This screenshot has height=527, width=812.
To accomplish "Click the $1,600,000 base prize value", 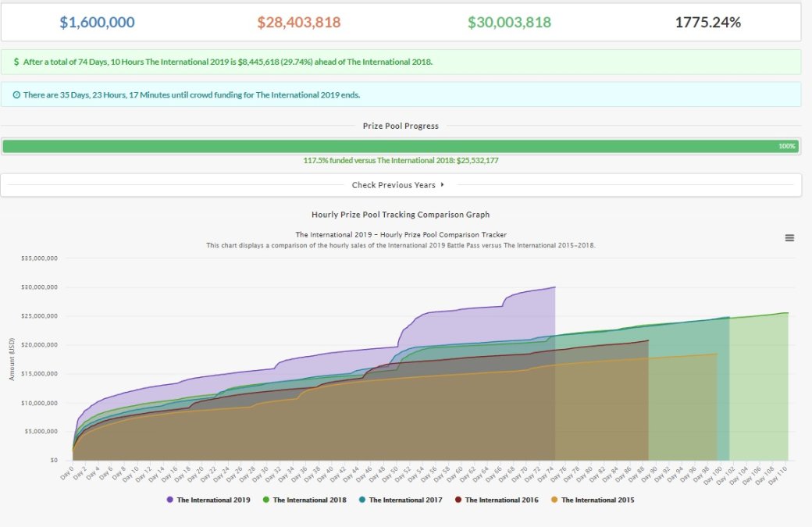I will (98, 23).
